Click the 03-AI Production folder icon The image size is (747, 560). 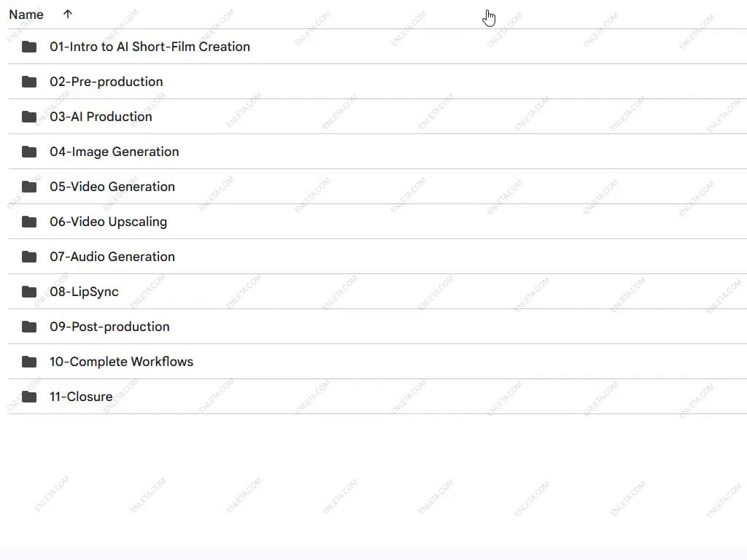coord(29,117)
